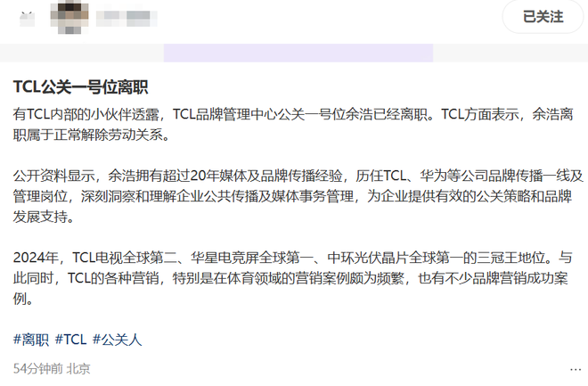This screenshot has height=386, width=588.
Task: Click the paragraph starting 2024年，TCL电视
Action: [292, 278]
